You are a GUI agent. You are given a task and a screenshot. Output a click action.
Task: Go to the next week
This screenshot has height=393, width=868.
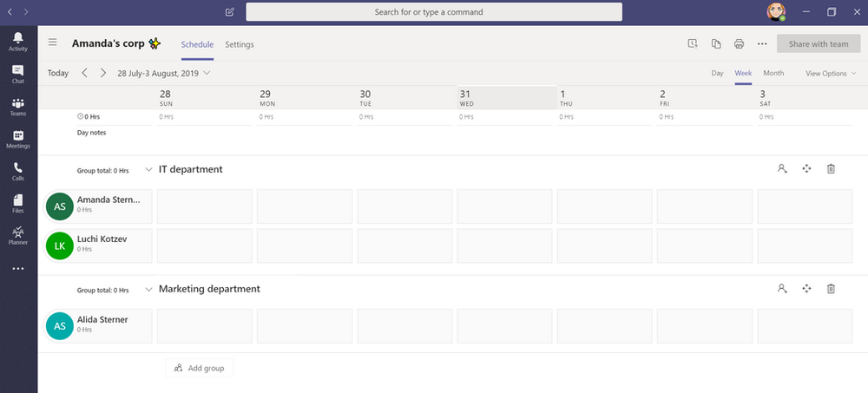click(103, 73)
